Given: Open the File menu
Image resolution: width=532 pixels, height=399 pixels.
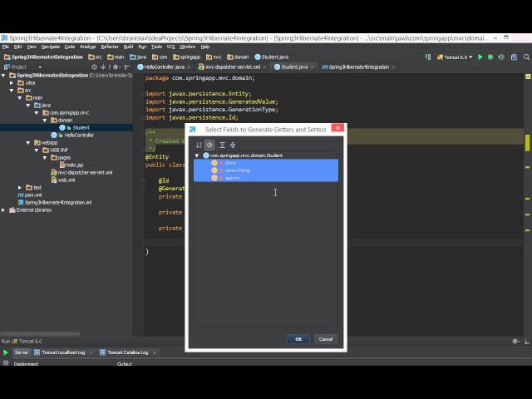Looking at the screenshot, I should [x=6, y=47].
